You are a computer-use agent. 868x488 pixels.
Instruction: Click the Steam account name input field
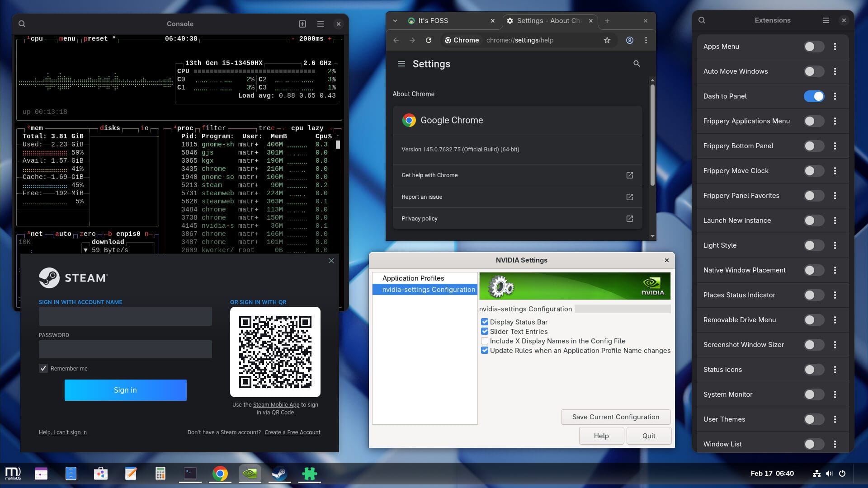(125, 316)
